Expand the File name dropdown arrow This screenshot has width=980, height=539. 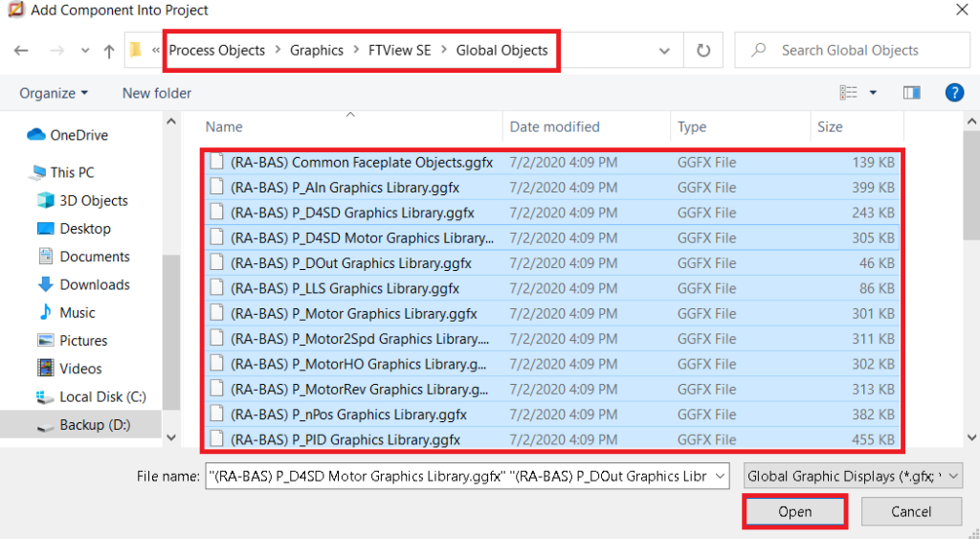tap(721, 477)
